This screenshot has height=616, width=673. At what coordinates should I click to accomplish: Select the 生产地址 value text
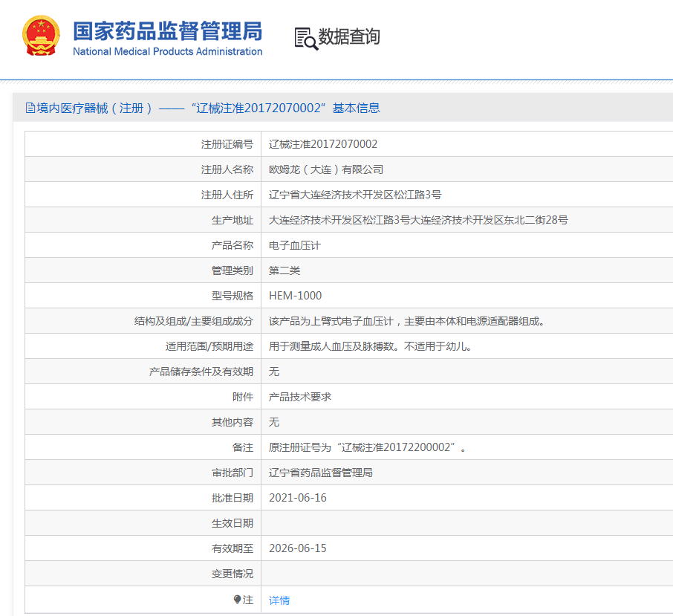click(x=418, y=220)
